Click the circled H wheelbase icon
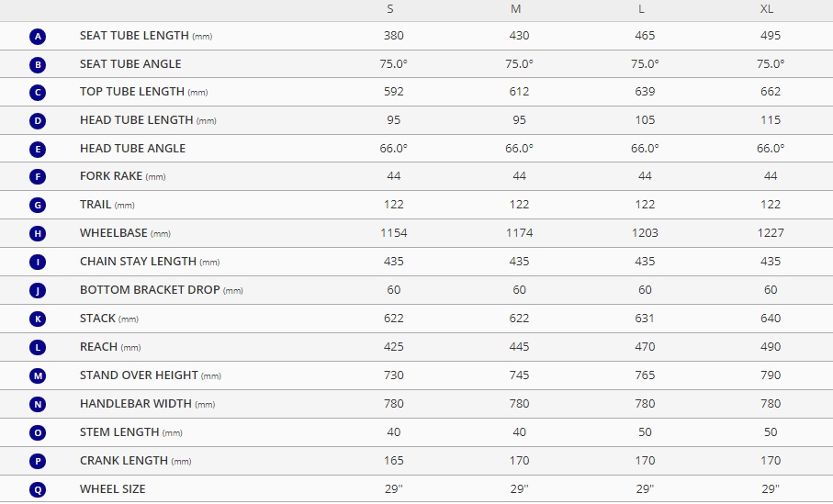This screenshot has height=504, width=833. [x=38, y=234]
